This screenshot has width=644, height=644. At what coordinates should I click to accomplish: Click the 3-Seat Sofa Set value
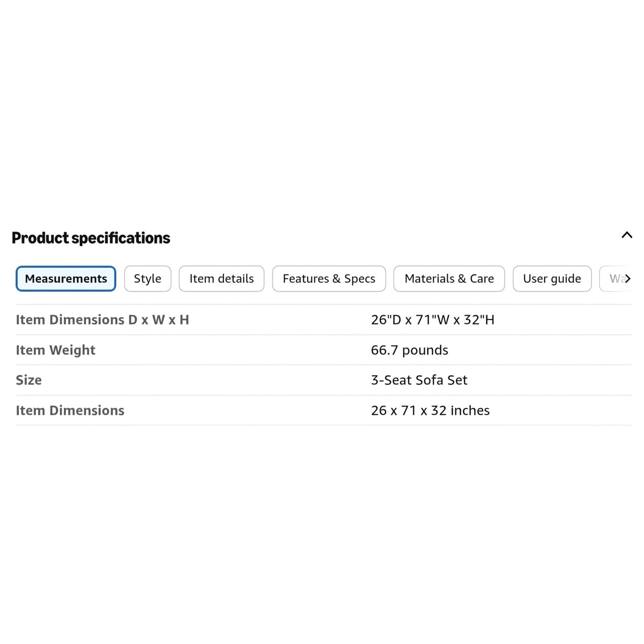pos(419,380)
